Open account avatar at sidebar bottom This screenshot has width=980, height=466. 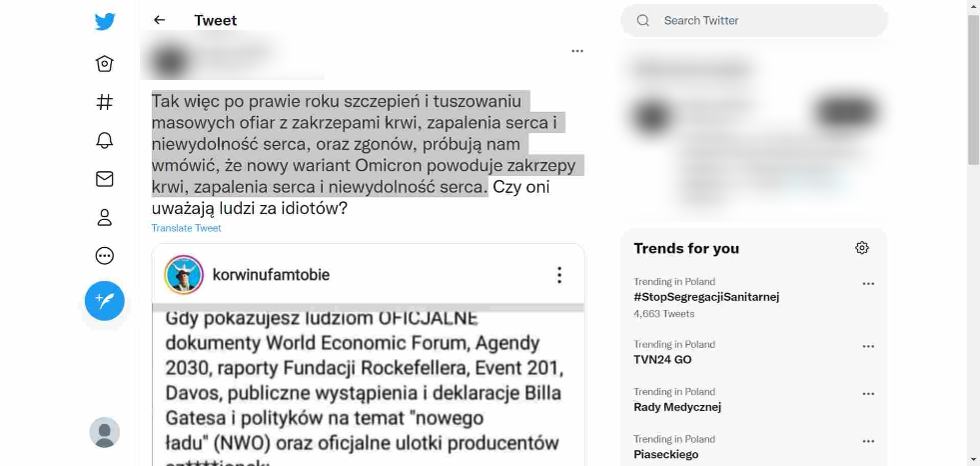point(104,432)
